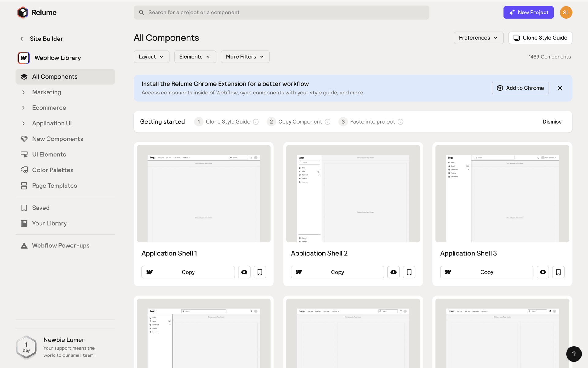588x368 pixels.
Task: Preview Application Shell 3 with the eye icon
Action: [x=543, y=272]
